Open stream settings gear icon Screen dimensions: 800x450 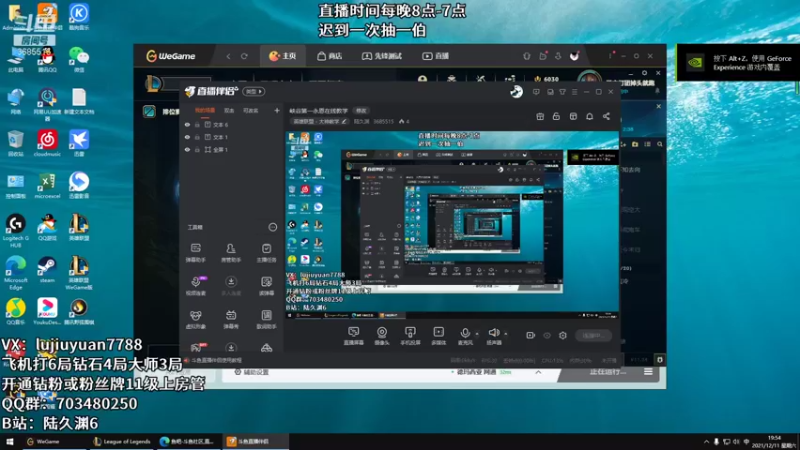563,335
